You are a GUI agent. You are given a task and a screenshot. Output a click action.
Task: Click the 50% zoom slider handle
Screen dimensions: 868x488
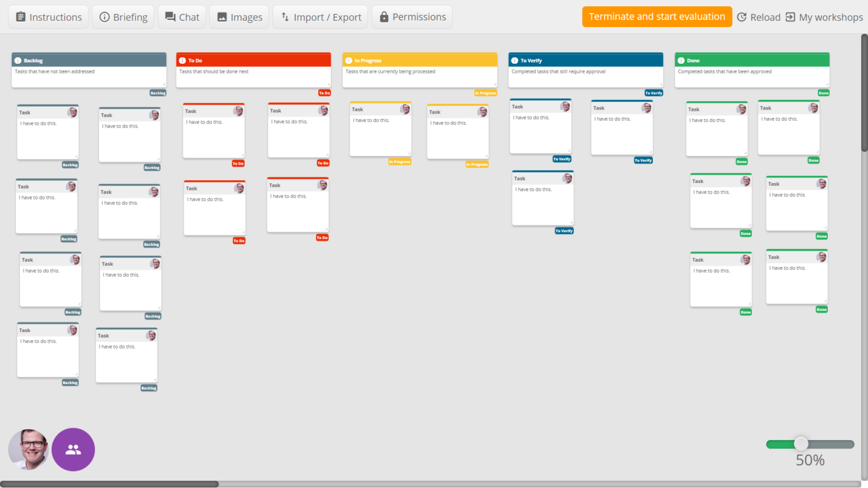pyautogui.click(x=801, y=444)
